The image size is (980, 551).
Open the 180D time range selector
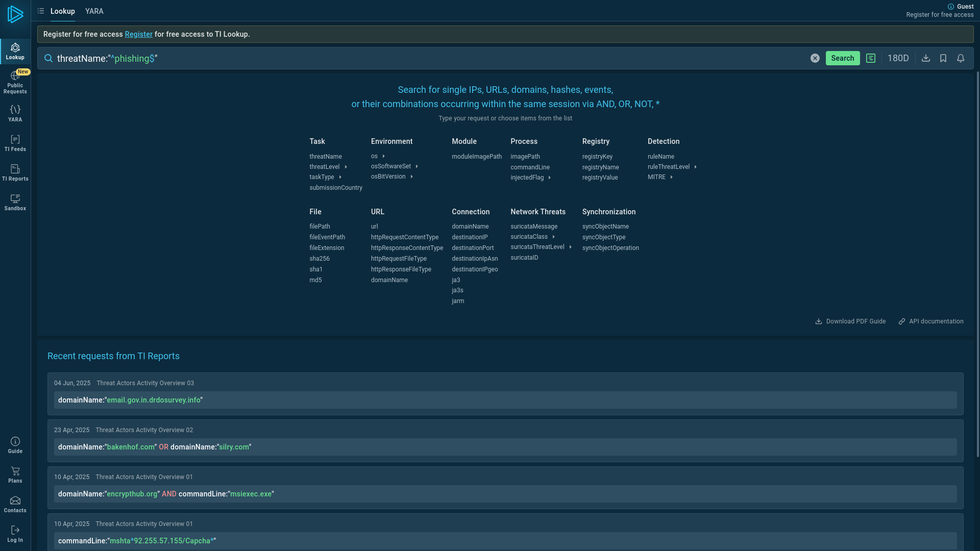(898, 58)
